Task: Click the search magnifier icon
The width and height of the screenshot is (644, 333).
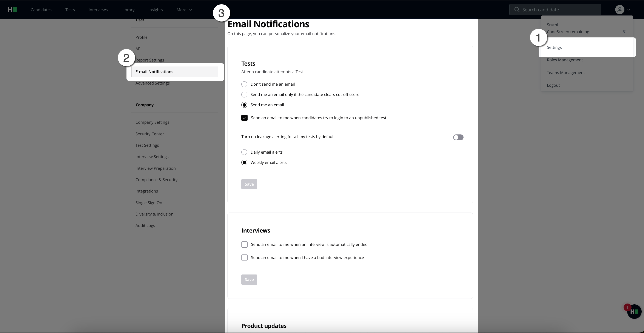Action: 516,9
